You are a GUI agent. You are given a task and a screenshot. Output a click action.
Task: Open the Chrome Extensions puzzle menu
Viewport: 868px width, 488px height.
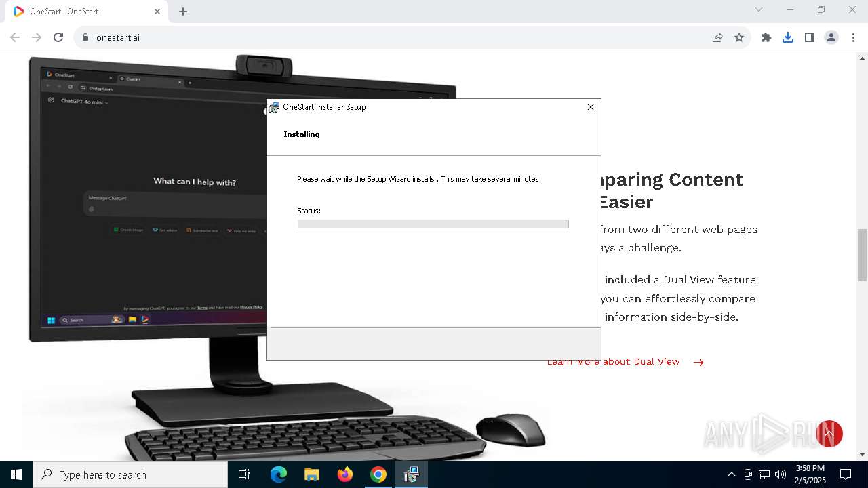coord(766,37)
